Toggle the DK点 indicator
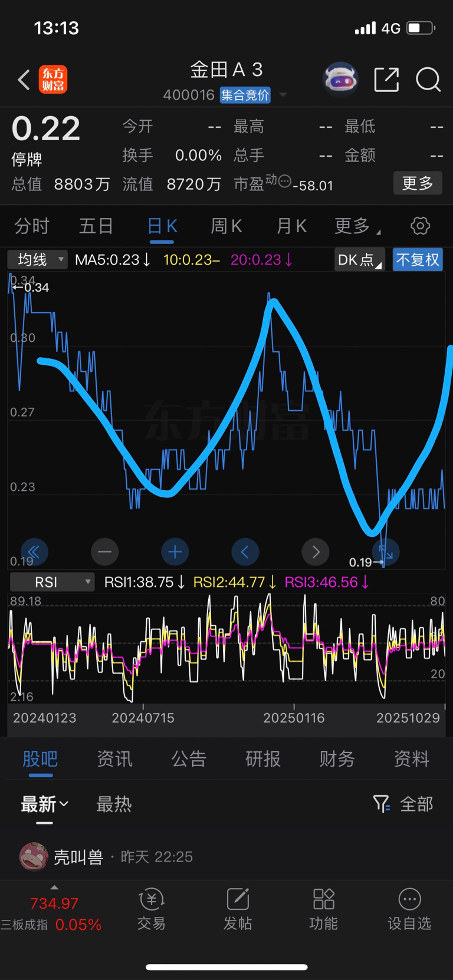Viewport: 453px width, 980px height. pyautogui.click(x=359, y=260)
